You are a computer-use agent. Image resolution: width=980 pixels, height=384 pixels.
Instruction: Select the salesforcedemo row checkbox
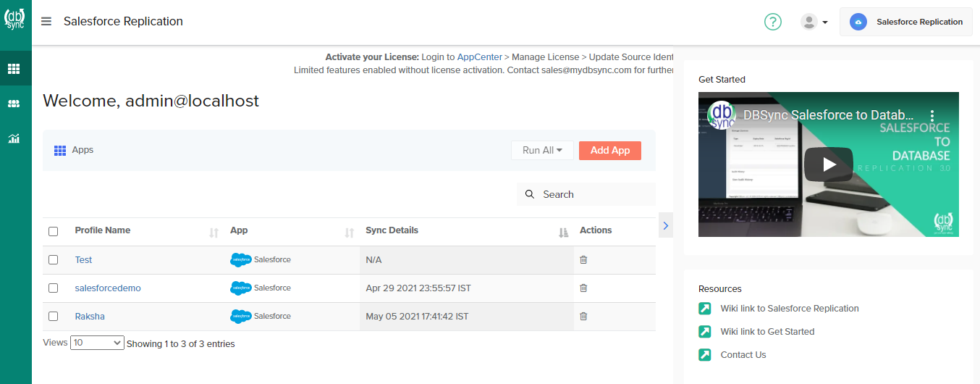[x=53, y=288]
